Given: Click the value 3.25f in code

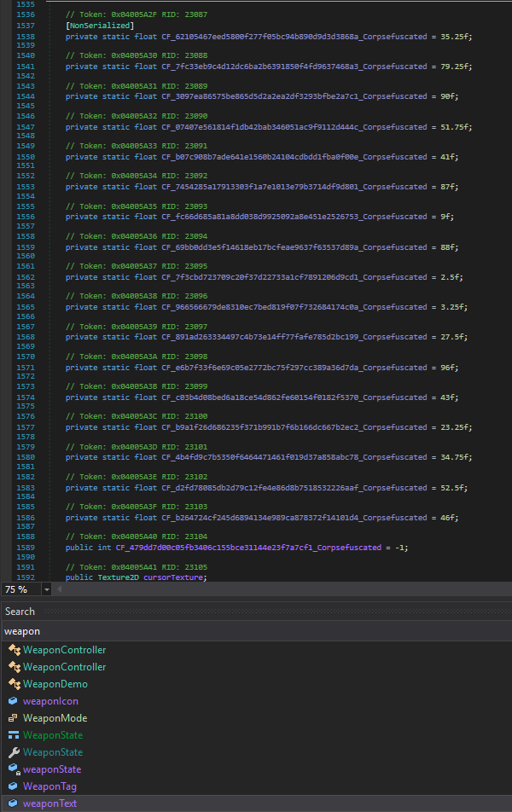Looking at the screenshot, I should coord(454,307).
